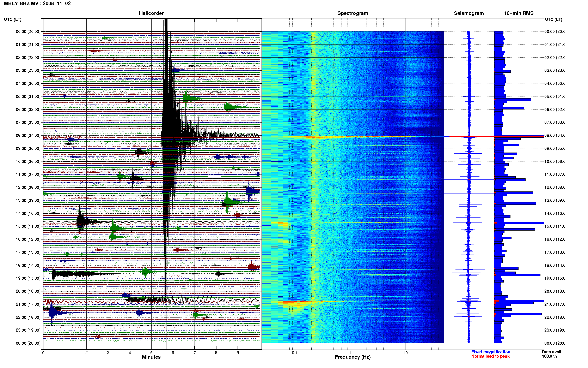This screenshot has width=588, height=368.
Task: Select the 'Spectrogram' panel heading
Action: tap(353, 13)
